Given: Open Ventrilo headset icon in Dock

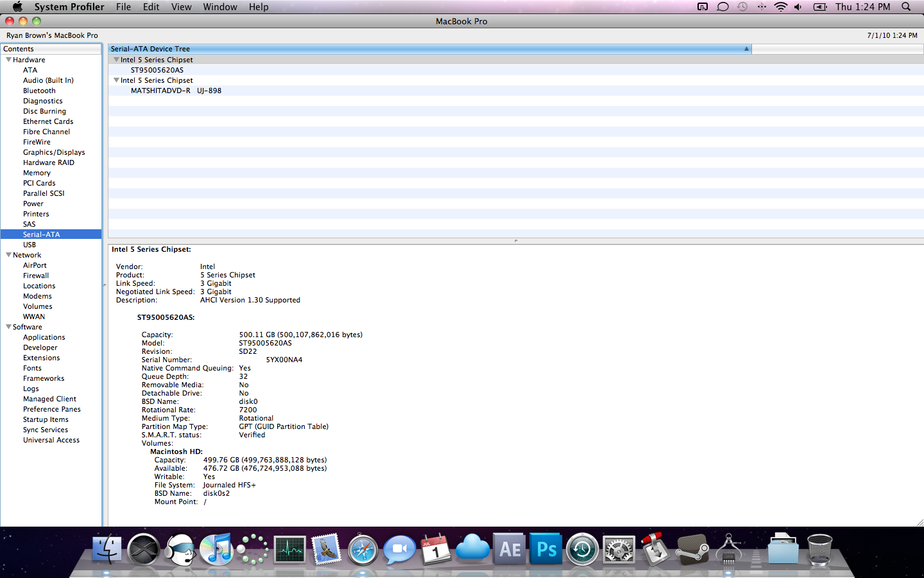Looking at the screenshot, I should click(180, 550).
